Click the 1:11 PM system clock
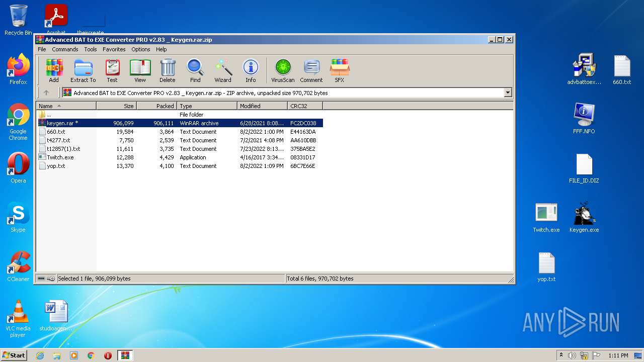Viewport: 644px width, 362px height. click(x=618, y=355)
